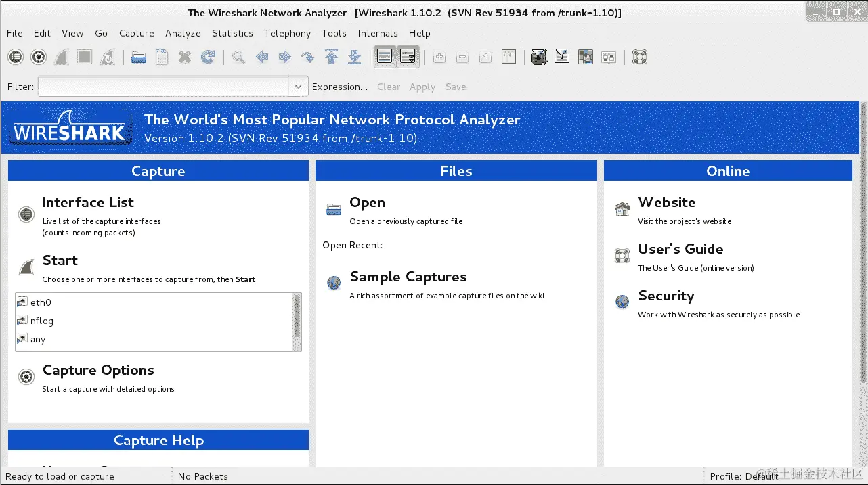Open Website link in Online panel
Screen dimensions: 868x485
pos(667,202)
